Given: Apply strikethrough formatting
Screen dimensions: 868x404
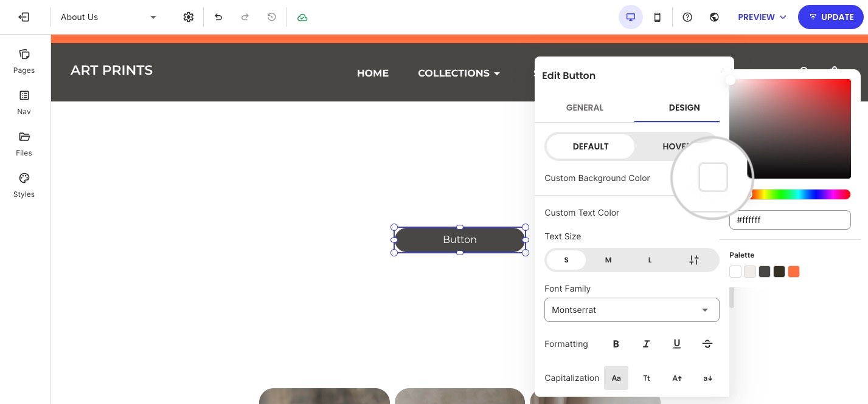Looking at the screenshot, I should point(707,344).
